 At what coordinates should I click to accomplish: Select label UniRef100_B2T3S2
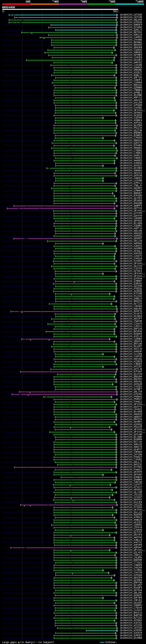pos(131,618)
